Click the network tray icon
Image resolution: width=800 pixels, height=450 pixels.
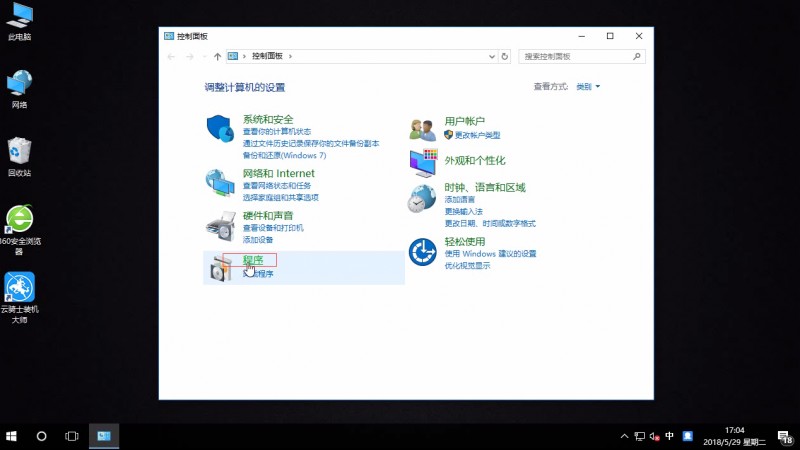[x=640, y=436]
